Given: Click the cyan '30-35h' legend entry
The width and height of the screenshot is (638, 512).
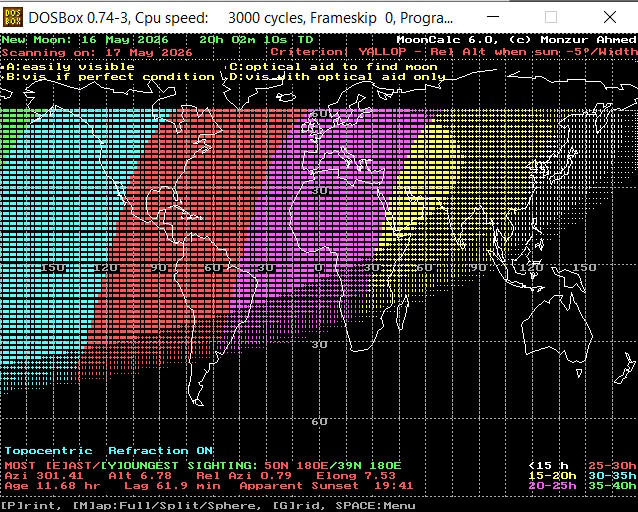Looking at the screenshot, I should coord(612,476).
